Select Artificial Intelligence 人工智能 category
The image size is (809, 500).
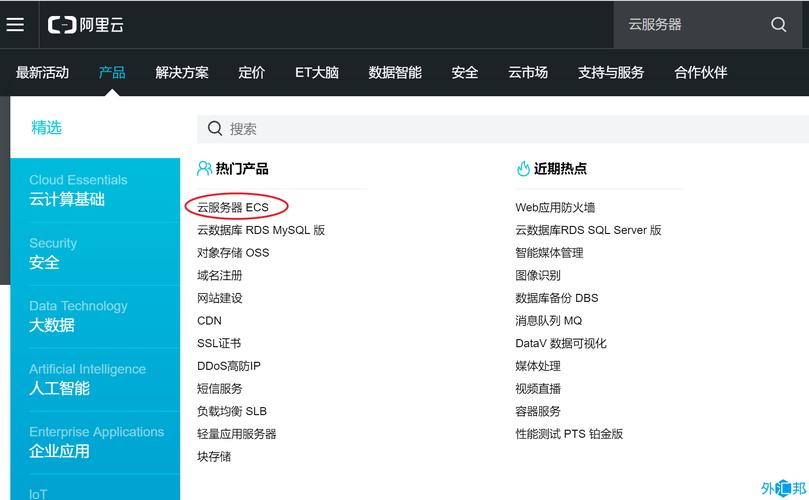tap(95, 379)
